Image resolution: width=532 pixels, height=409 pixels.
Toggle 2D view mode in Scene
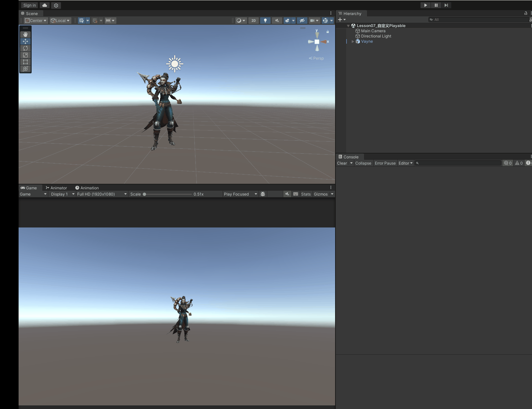pyautogui.click(x=254, y=21)
